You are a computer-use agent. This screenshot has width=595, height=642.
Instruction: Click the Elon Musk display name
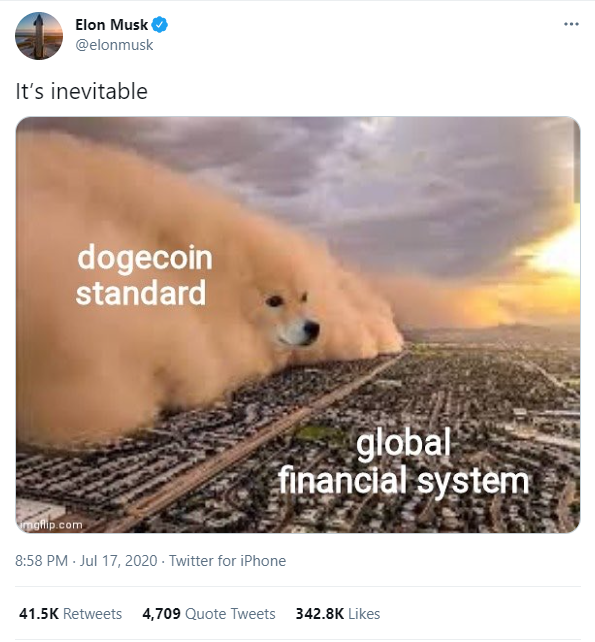[x=111, y=25]
